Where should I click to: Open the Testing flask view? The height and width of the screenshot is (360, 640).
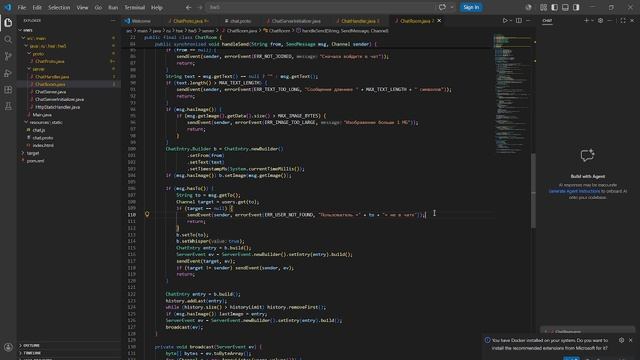click(8, 107)
